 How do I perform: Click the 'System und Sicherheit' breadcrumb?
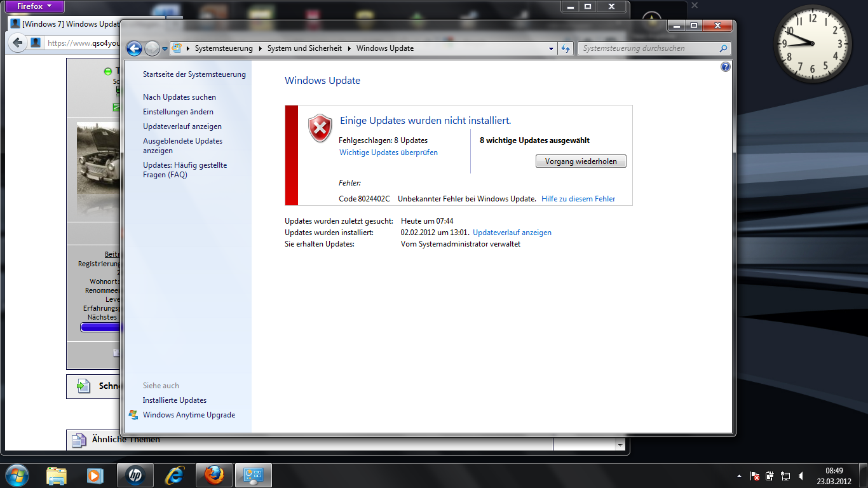(304, 48)
